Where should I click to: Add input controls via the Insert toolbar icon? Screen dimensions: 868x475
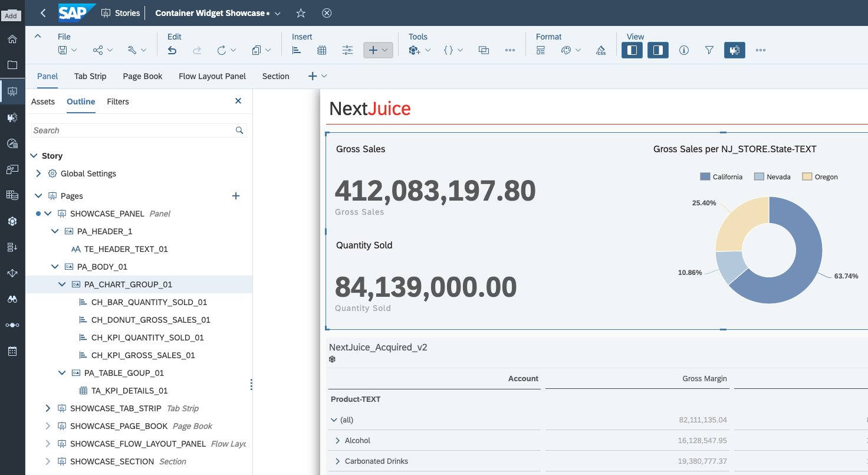coord(347,50)
